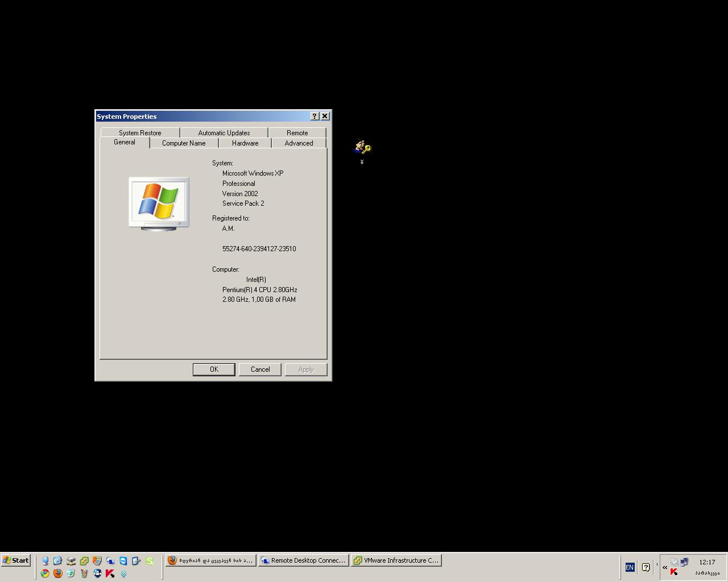Click '2.80 GHz, 1,00 GB of RAM' text

click(x=259, y=300)
